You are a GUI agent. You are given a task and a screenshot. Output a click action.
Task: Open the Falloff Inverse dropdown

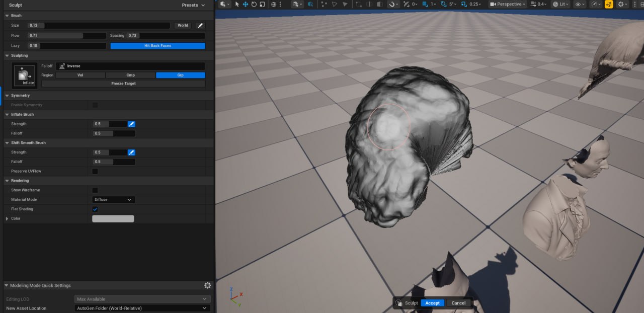[130, 66]
